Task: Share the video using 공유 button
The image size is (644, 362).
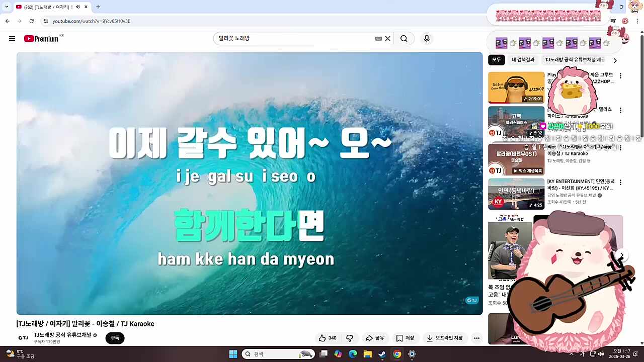Action: [x=375, y=338]
